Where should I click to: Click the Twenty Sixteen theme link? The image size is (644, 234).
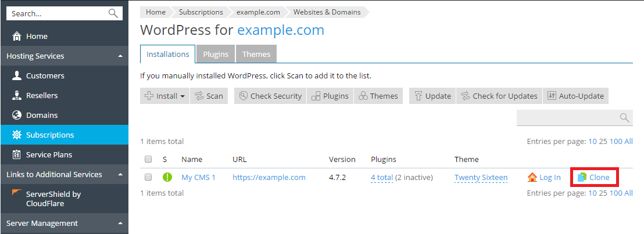tap(481, 177)
